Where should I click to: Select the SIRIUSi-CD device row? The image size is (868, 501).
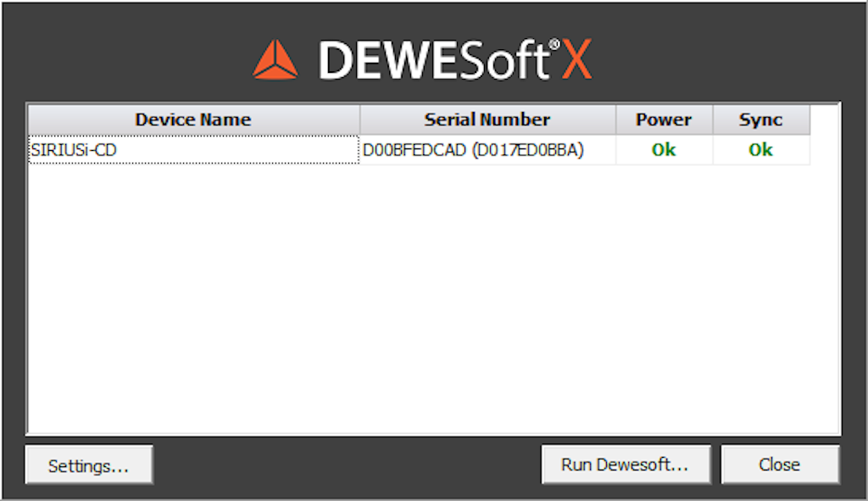click(193, 150)
